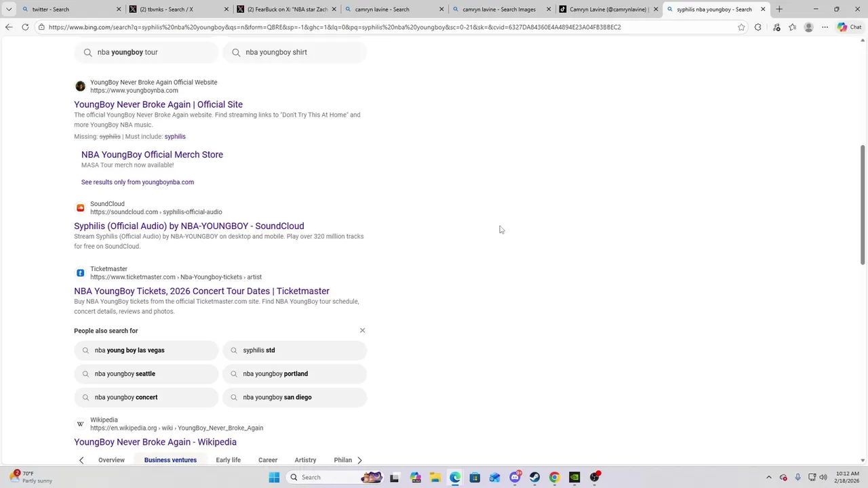Open the browser extensions puzzle icon

(758, 27)
